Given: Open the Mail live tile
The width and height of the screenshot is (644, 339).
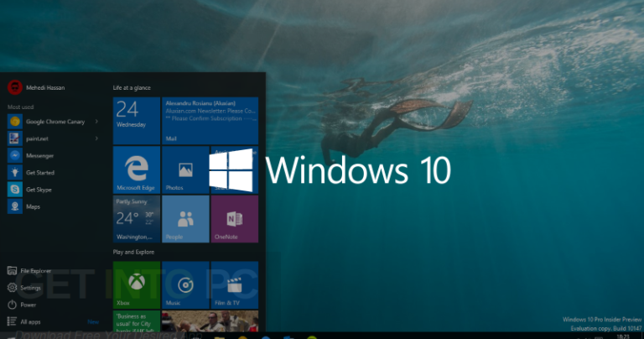Looking at the screenshot, I should [210, 121].
